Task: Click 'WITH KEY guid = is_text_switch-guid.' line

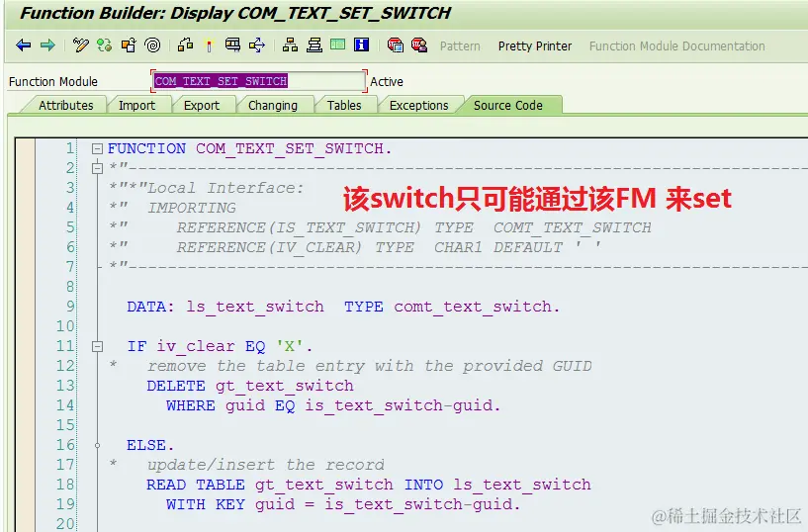Action: (343, 504)
